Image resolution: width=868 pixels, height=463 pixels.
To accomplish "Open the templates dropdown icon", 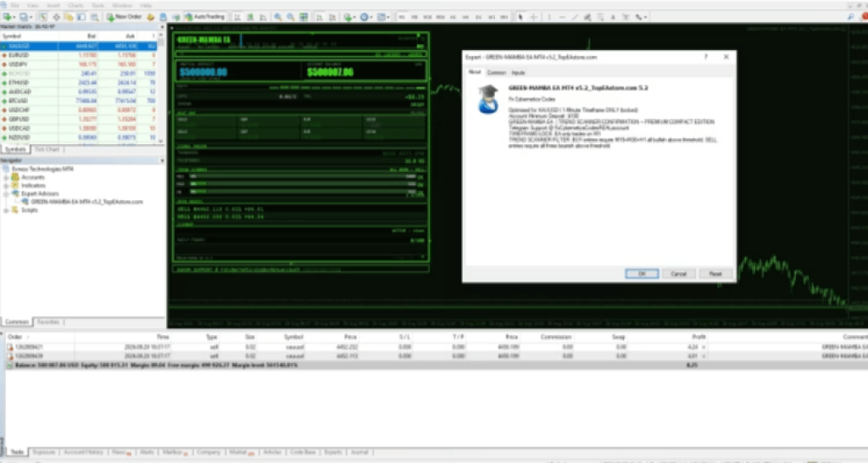I will tap(382, 17).
